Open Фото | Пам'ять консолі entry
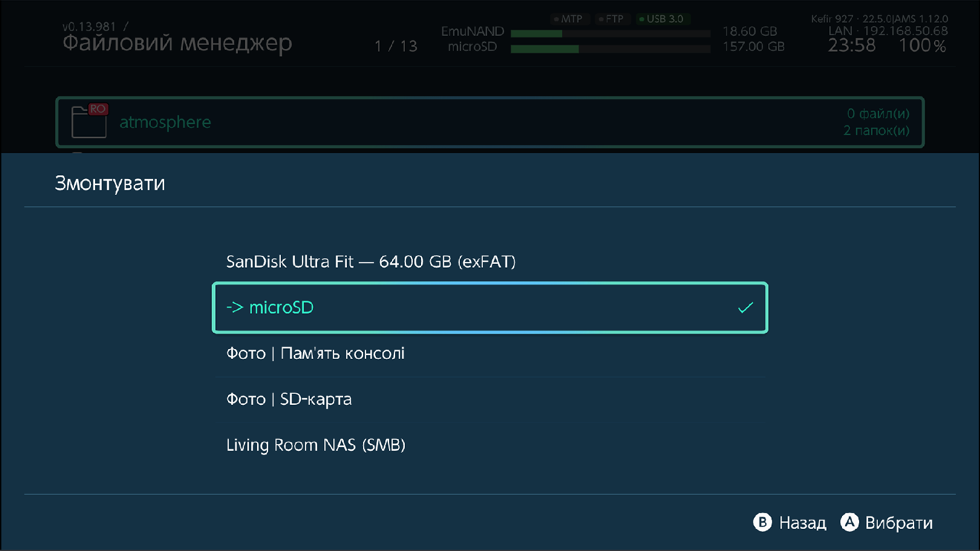Viewport: 980px width, 551px height. coord(489,354)
